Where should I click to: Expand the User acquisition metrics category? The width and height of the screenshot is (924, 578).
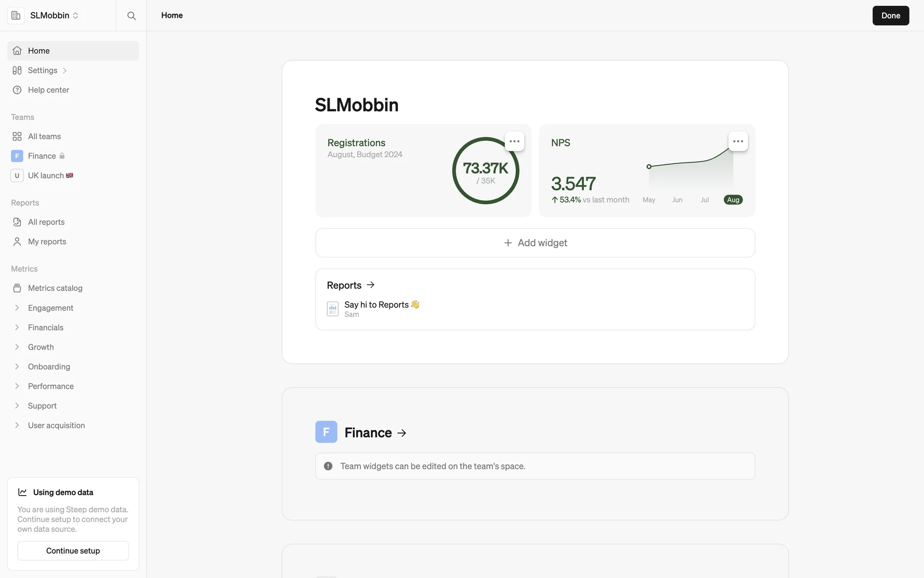(17, 425)
